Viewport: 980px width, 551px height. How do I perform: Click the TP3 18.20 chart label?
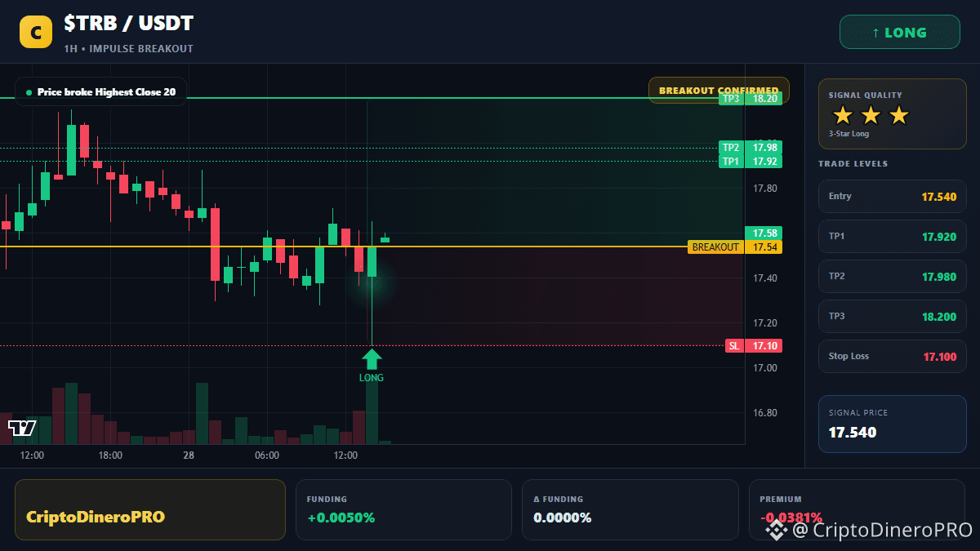pos(751,99)
